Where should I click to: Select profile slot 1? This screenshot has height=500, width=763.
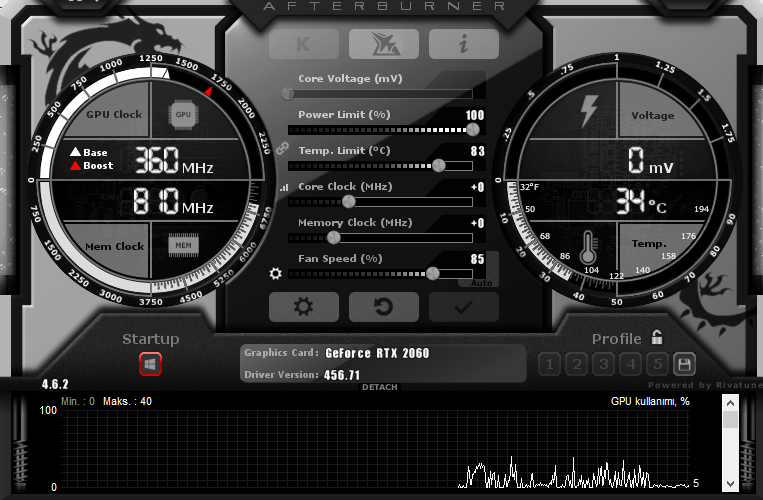pos(549,364)
